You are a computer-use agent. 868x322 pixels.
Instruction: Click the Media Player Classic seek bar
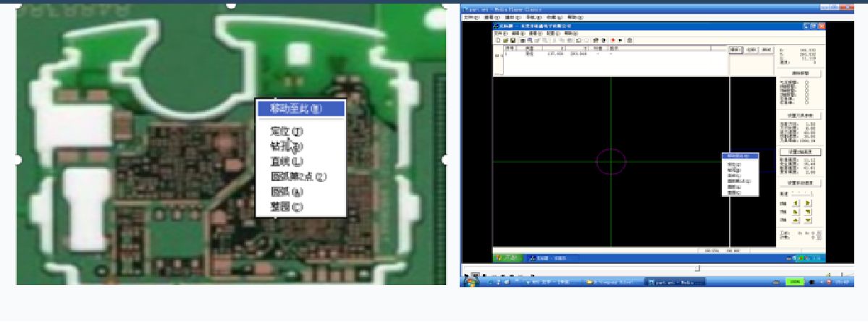point(652,268)
